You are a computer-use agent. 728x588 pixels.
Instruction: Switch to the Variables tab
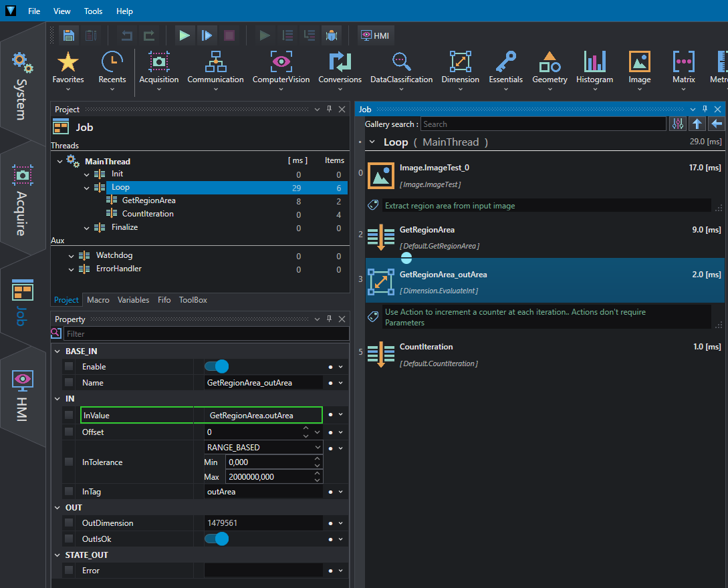point(133,300)
